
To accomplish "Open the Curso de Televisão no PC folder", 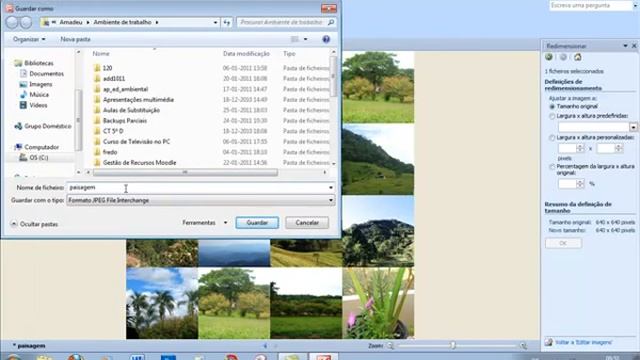I will pos(136,142).
